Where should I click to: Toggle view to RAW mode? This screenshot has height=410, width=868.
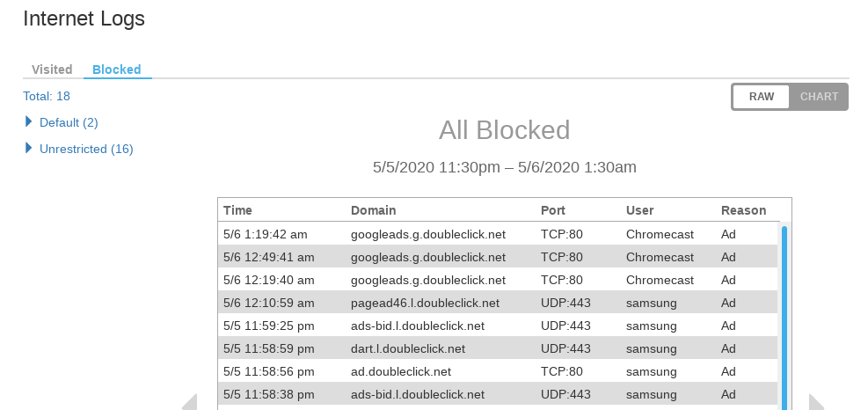762,97
